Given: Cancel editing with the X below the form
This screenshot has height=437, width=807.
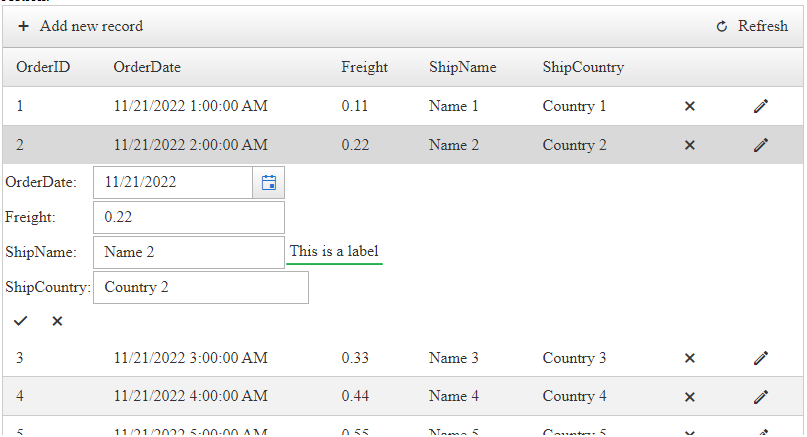Looking at the screenshot, I should [57, 321].
